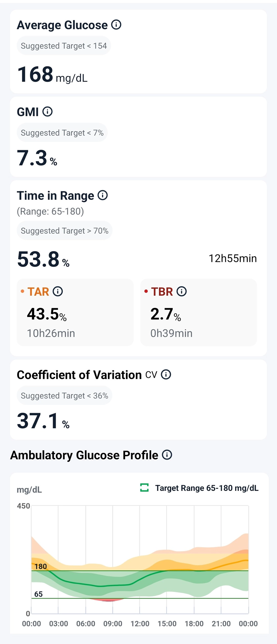Tap the "Suggested Target < 154" pill
This screenshot has width=277, height=644.
coord(64,46)
